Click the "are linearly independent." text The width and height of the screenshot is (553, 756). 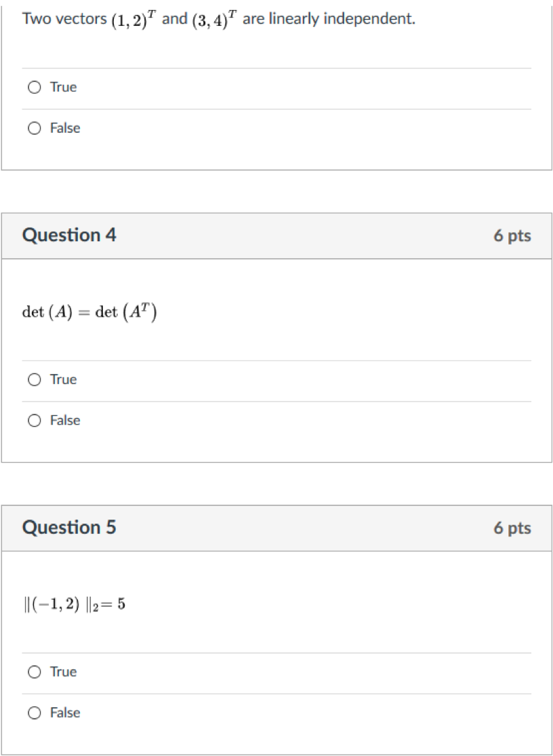point(329,19)
